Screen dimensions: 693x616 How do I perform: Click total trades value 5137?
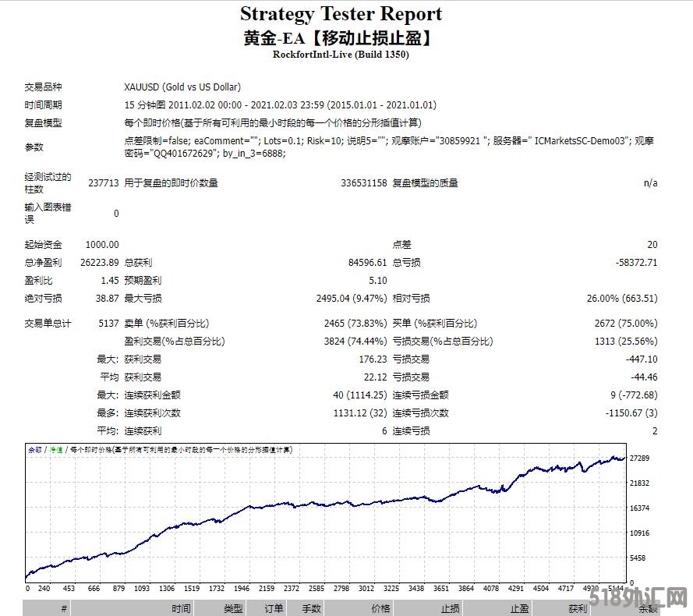pyautogui.click(x=108, y=324)
